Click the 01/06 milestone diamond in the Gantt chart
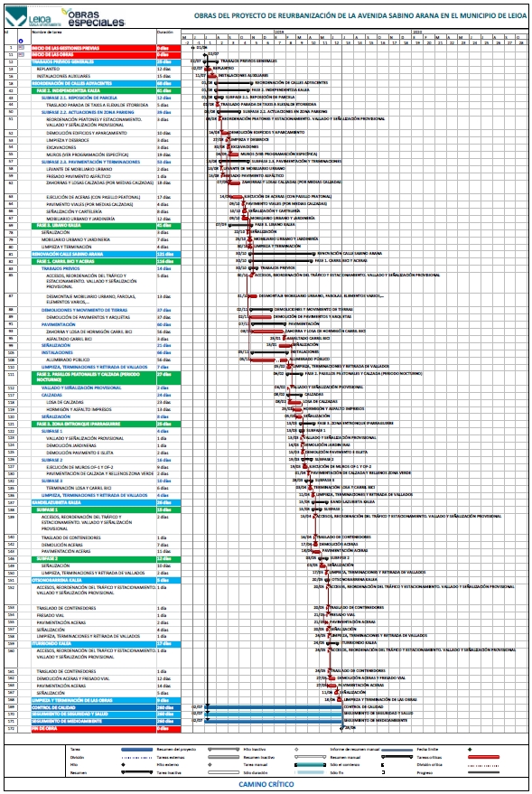Image resolution: width=532 pixels, height=794 pixels. 194,48
